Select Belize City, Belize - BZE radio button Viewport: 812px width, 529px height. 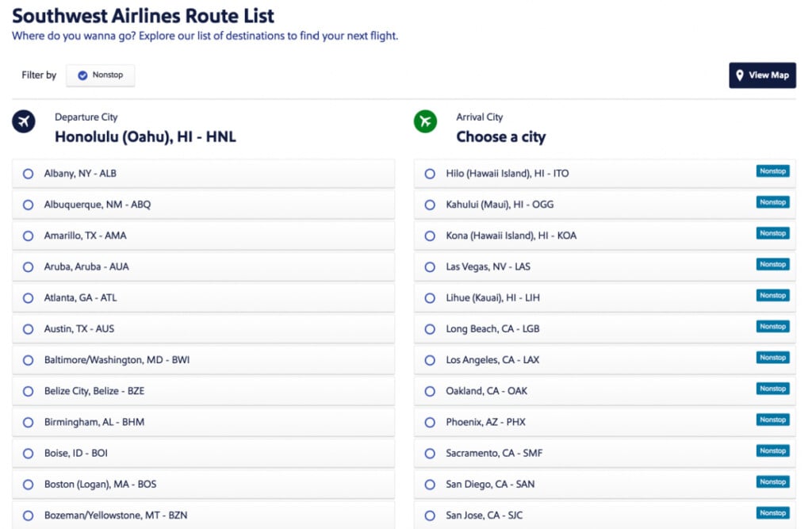coord(28,391)
